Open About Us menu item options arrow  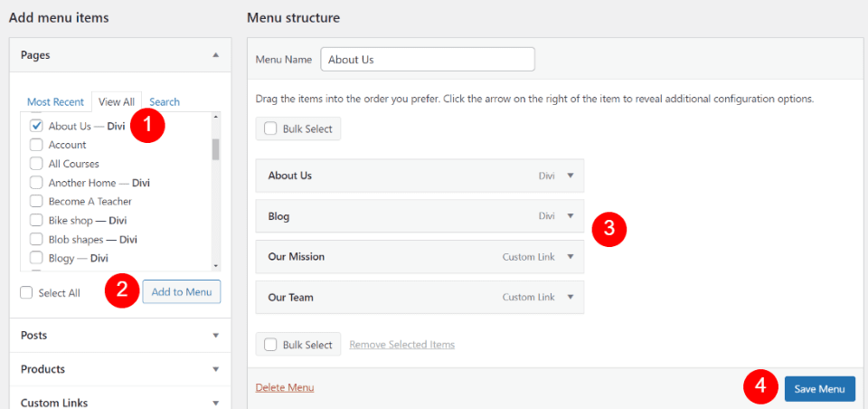tap(571, 176)
